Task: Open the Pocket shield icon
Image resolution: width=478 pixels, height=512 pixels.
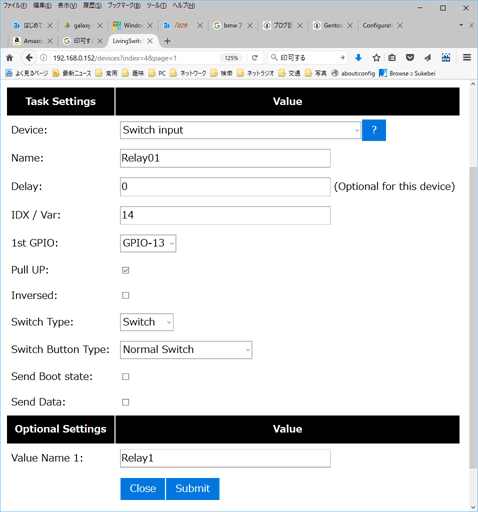Action: [410, 58]
